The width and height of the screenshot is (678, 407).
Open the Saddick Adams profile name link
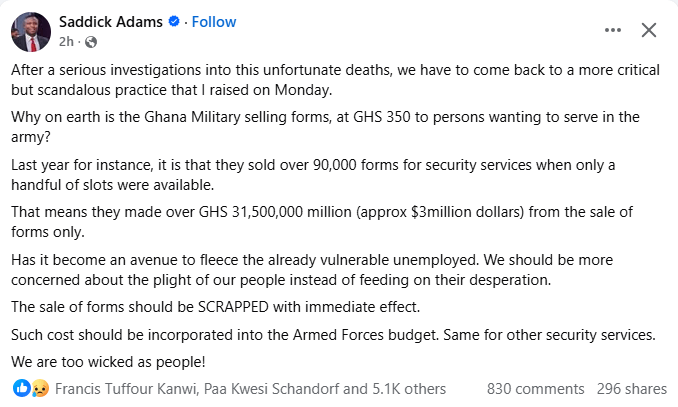coord(111,21)
